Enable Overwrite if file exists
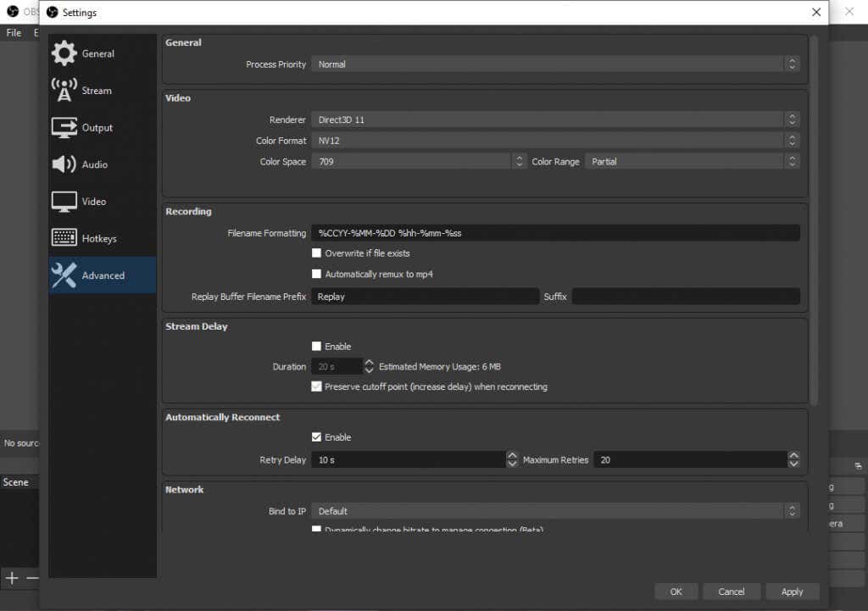Viewport: 868px width, 611px height. (x=317, y=253)
